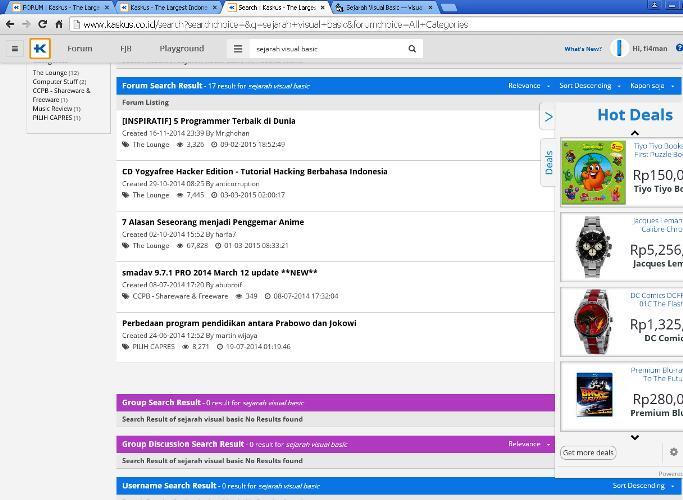The image size is (683, 500).
Task: Click the Kaskus logo icon
Action: tap(40, 48)
